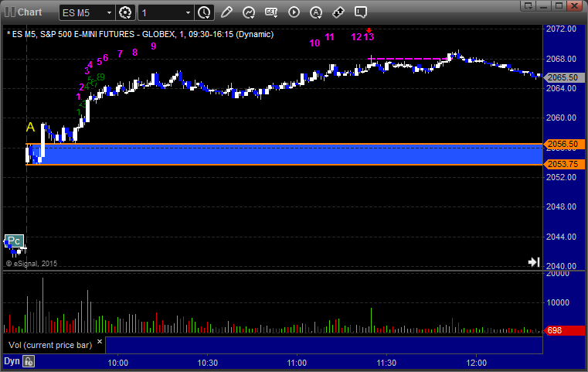The image size is (588, 372).
Task: Jump to latest bar arrow icon
Action: coord(533,262)
